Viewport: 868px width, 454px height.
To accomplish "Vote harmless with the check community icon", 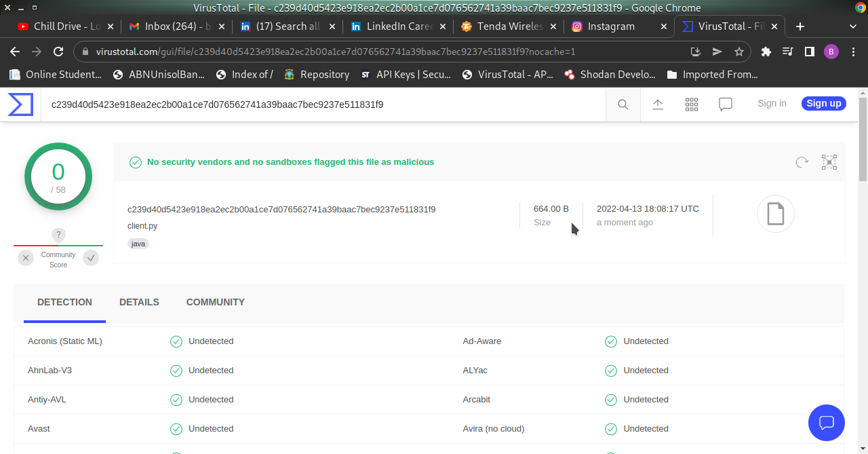I will (x=91, y=258).
